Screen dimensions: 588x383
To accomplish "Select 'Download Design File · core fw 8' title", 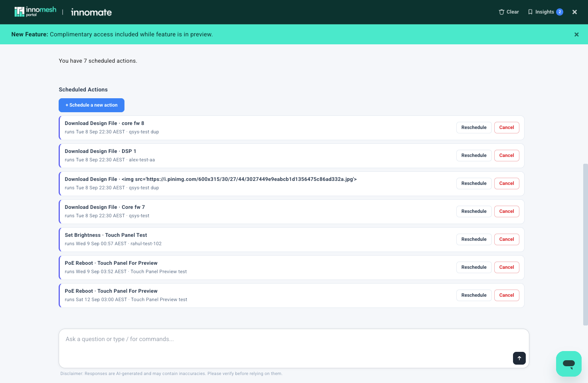I will tap(105, 123).
